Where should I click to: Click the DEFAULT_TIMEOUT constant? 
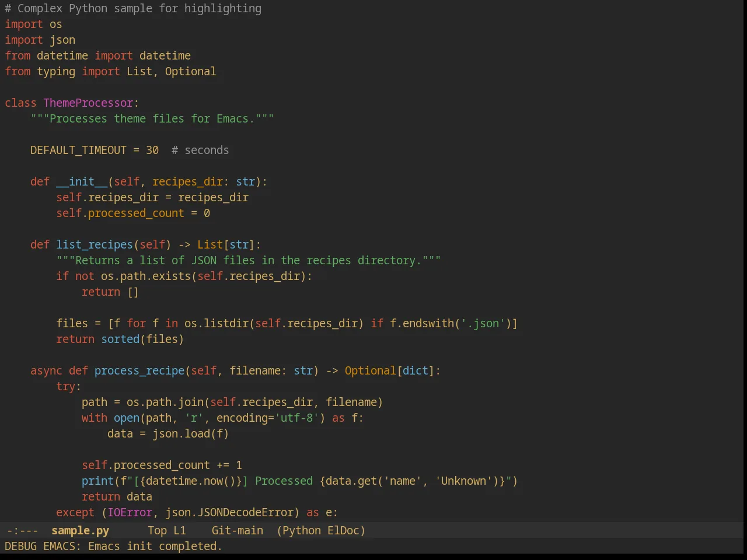(x=78, y=150)
